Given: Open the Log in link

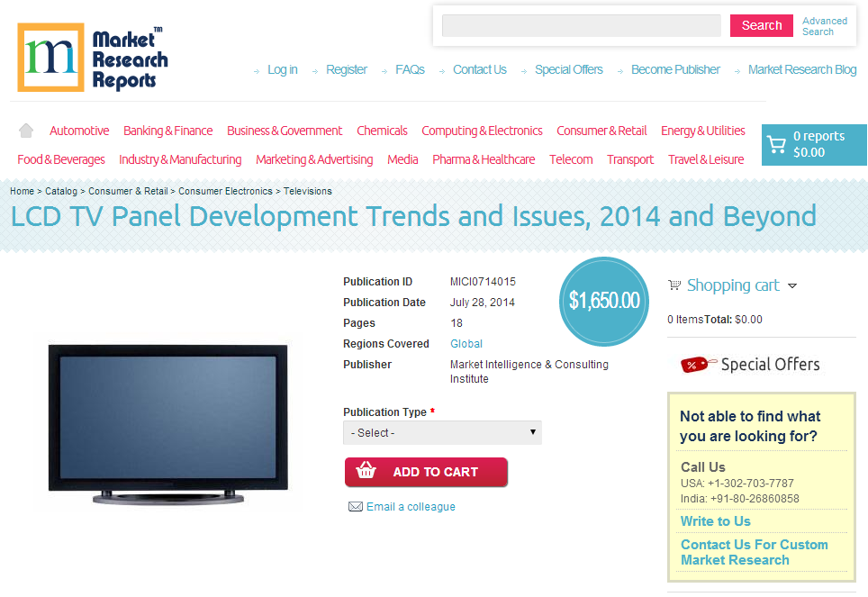Looking at the screenshot, I should coord(283,69).
